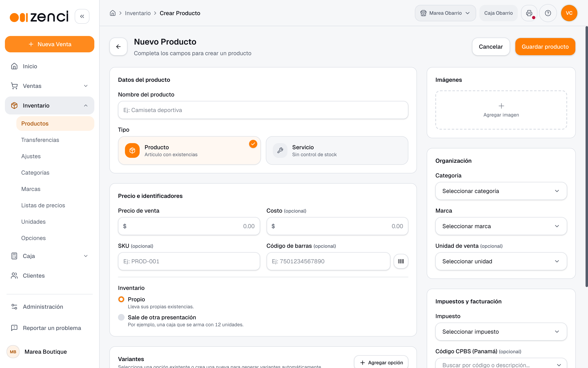Focus the SKU input field
The width and height of the screenshot is (588, 368).
click(189, 261)
